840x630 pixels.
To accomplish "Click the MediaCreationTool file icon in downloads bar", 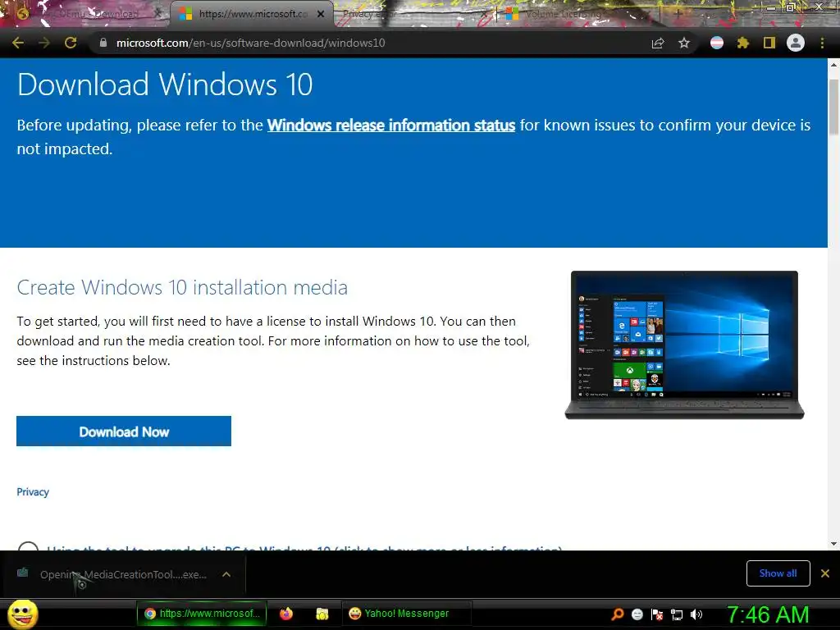I will (x=22, y=573).
